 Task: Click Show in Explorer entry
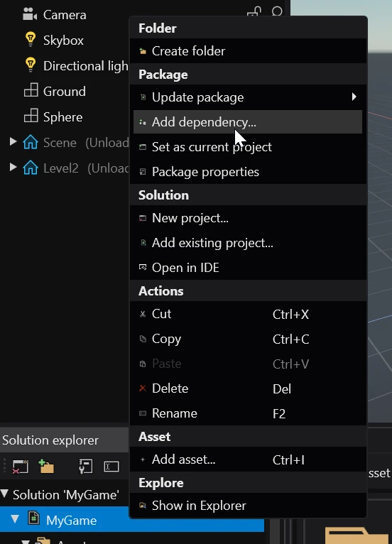(248, 506)
